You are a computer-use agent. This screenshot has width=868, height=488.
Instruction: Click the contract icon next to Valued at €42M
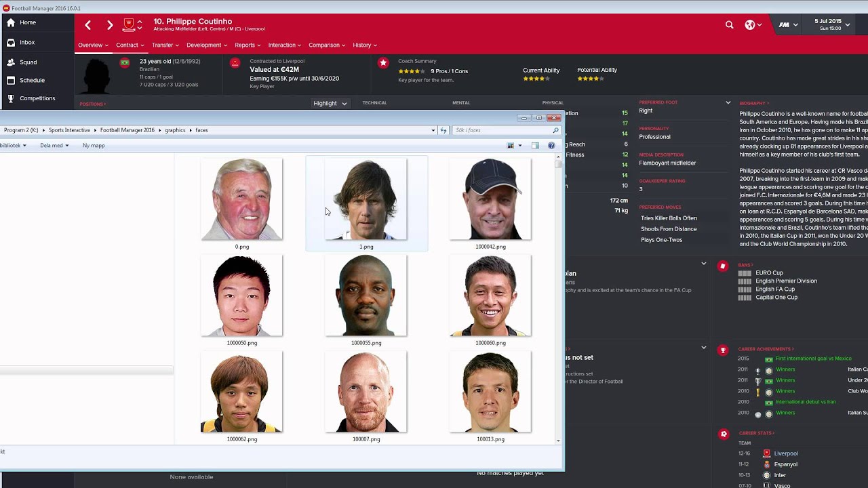[x=235, y=63]
